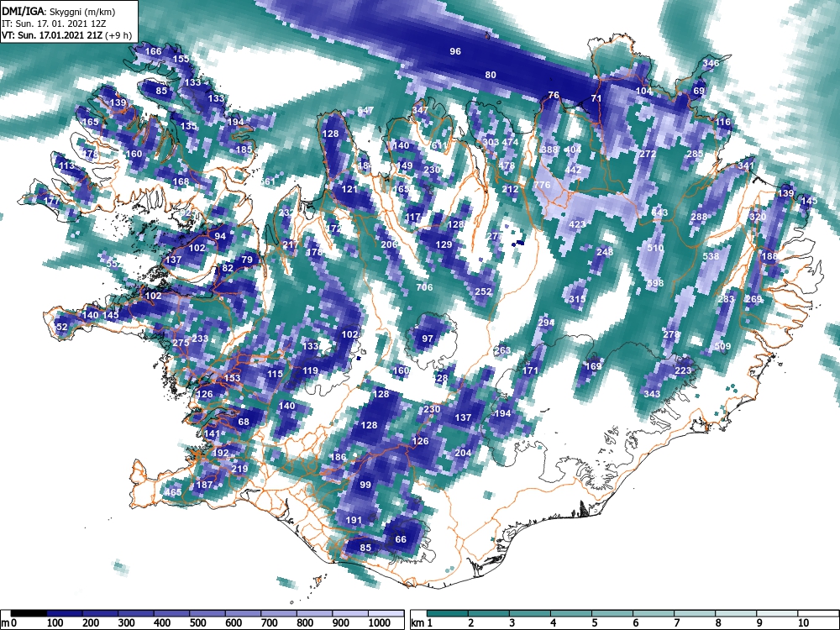
Task: Select the legend segment between 900 and 1000 m
Action: 350,614
